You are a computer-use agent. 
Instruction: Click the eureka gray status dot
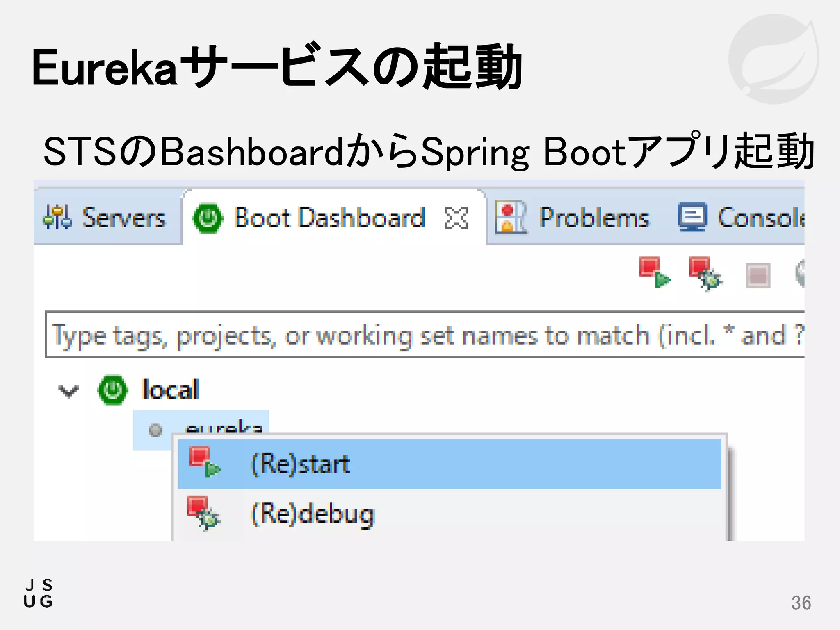(155, 430)
